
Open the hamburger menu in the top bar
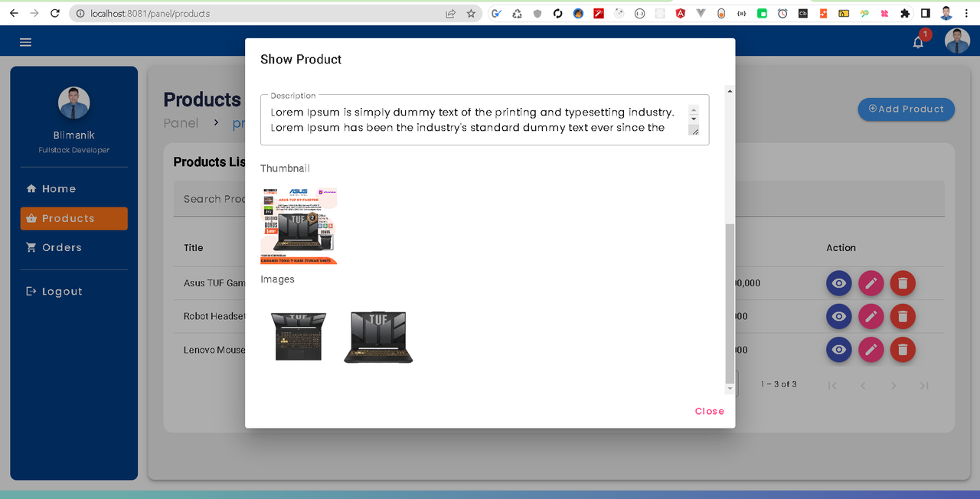[25, 42]
